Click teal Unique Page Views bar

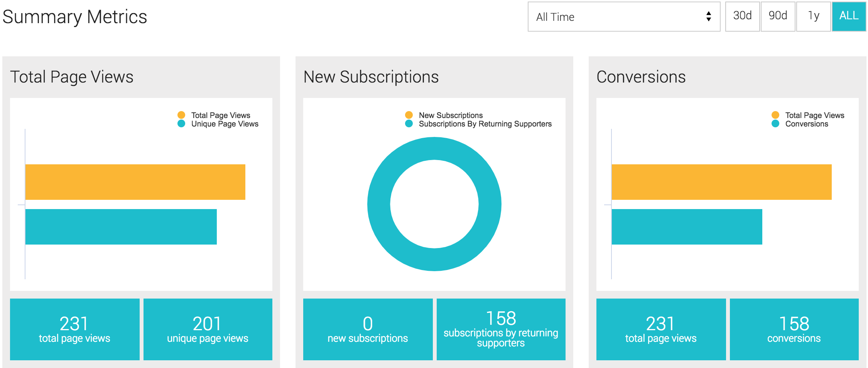[121, 227]
